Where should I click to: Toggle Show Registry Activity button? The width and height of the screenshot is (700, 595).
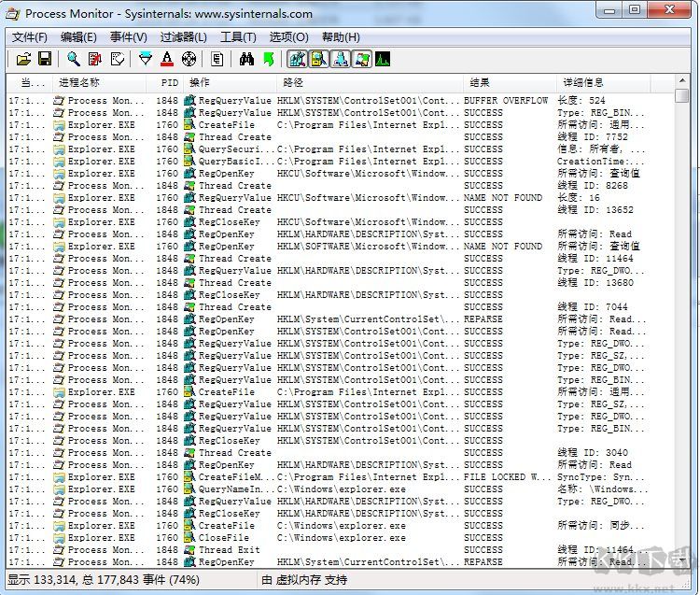(298, 59)
